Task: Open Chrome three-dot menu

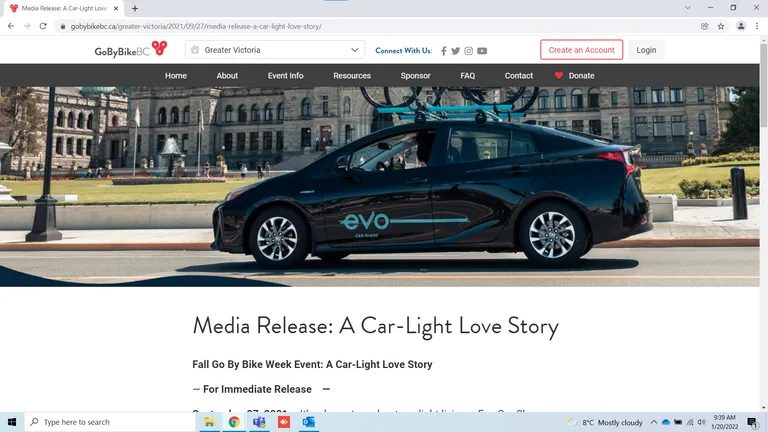Action: coord(757,26)
